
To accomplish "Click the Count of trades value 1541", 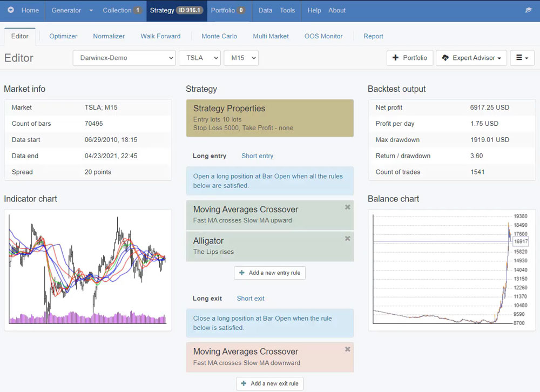I will pyautogui.click(x=477, y=172).
